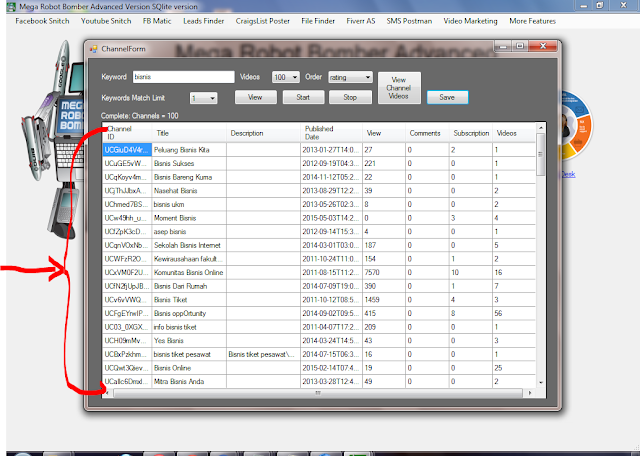Click the ChannelForm window icon
This screenshot has height=456, width=640.
[x=94, y=49]
